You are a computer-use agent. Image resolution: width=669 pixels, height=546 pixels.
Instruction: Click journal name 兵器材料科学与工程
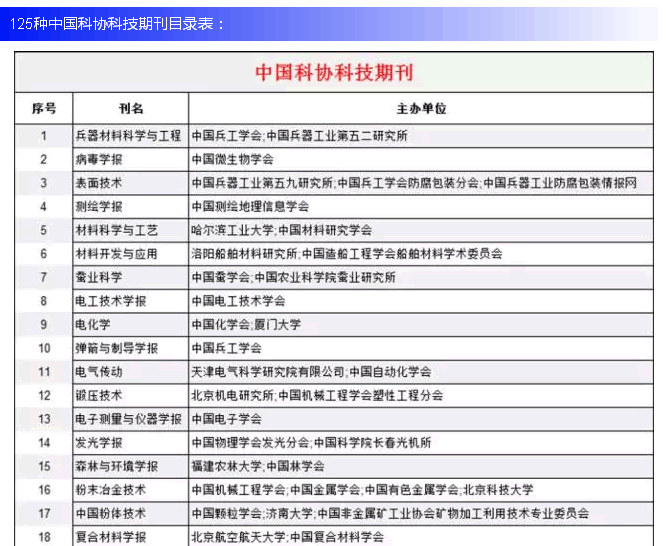point(128,136)
